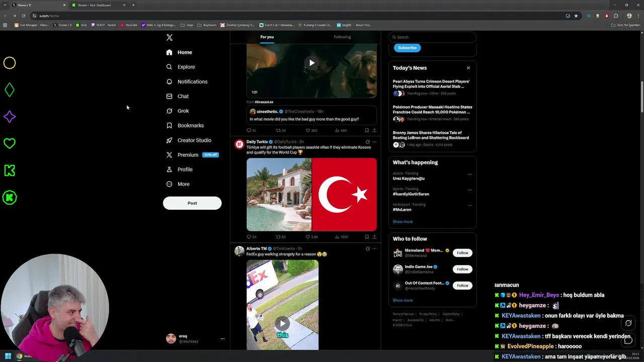
Task: Open the Pokémon Producer Masaaki Hoshino news
Action: [432, 113]
